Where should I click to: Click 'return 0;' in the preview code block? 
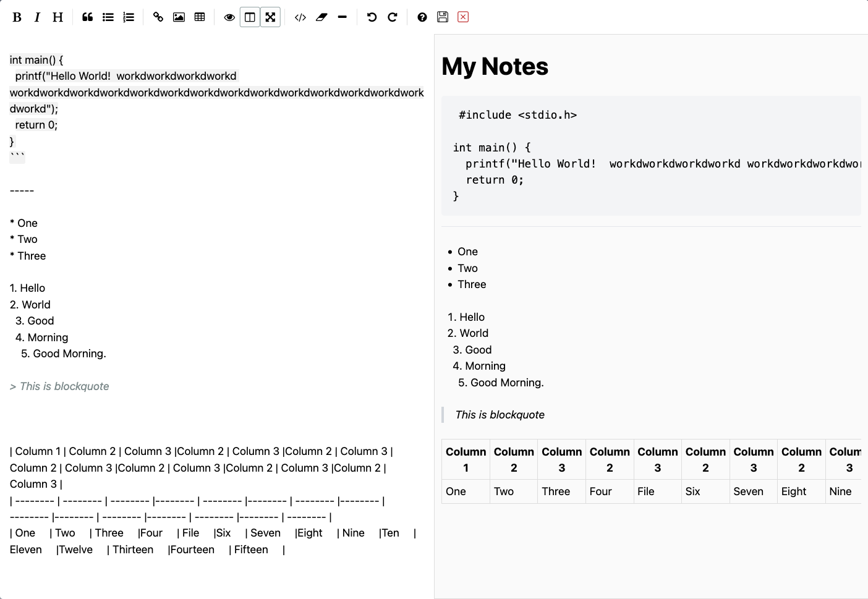click(x=495, y=180)
